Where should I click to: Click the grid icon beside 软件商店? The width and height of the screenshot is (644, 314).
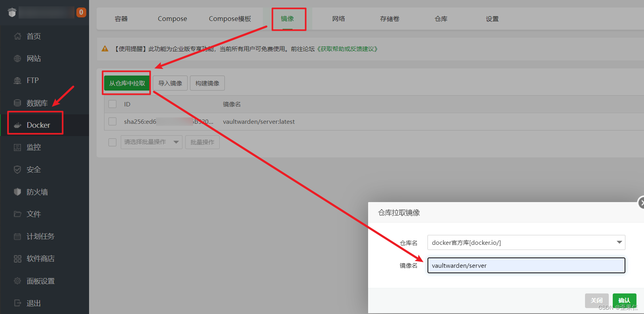(17, 259)
